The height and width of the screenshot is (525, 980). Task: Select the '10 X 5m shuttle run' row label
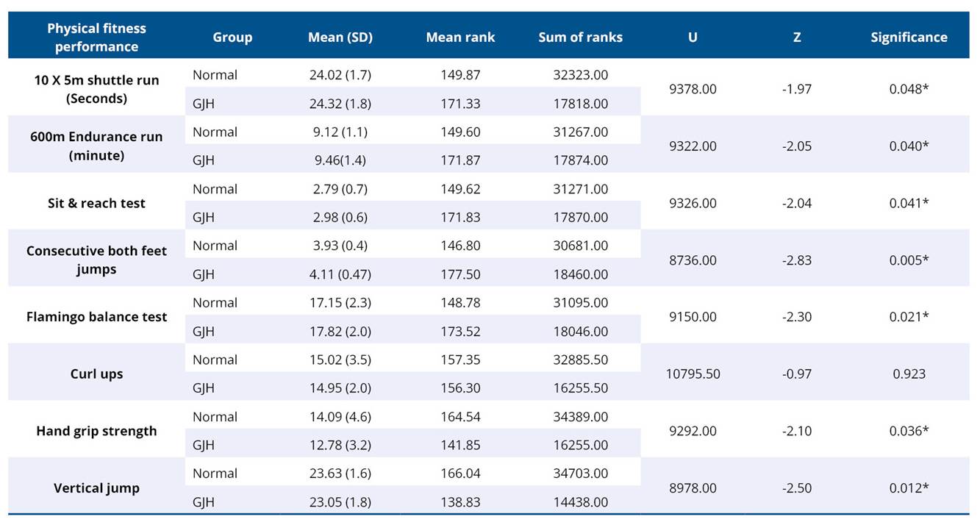pyautogui.click(x=96, y=89)
